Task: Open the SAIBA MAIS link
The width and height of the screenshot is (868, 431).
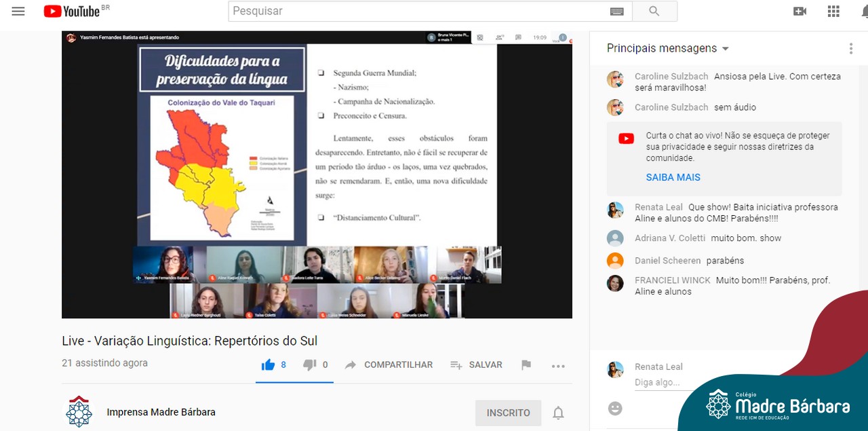Action: [673, 178]
